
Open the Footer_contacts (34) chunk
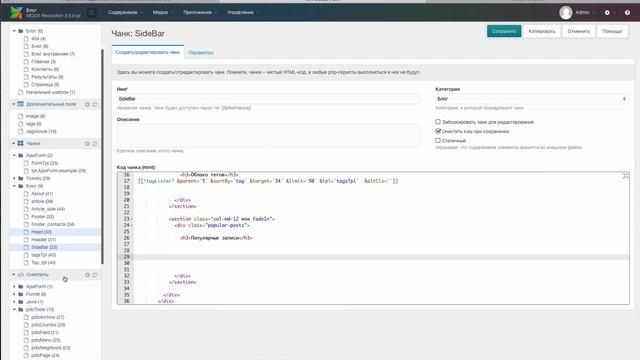tap(53, 224)
